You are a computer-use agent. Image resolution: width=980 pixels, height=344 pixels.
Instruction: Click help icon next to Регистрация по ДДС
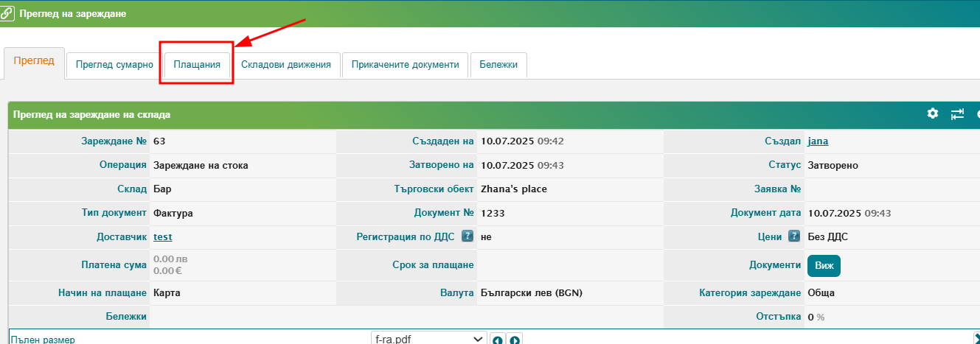click(467, 236)
